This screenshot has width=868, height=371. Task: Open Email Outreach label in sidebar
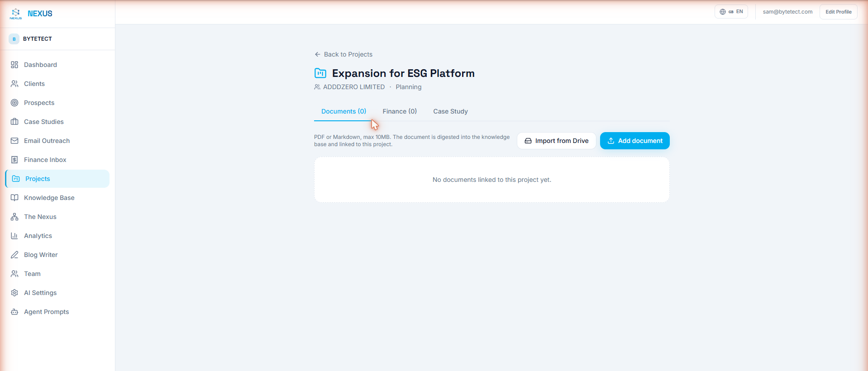[x=47, y=141]
